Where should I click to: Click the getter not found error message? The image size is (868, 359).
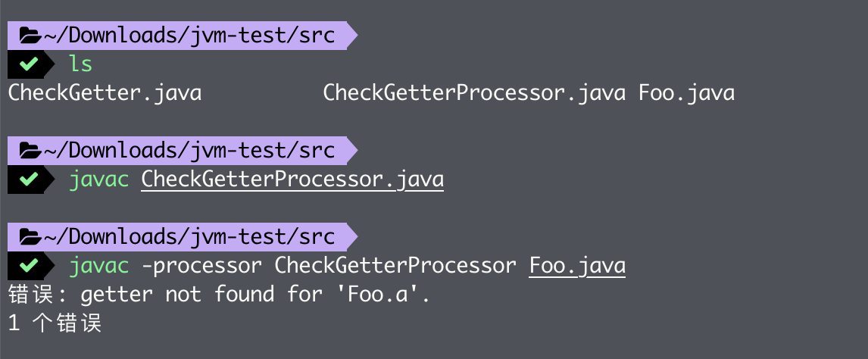[219, 295]
